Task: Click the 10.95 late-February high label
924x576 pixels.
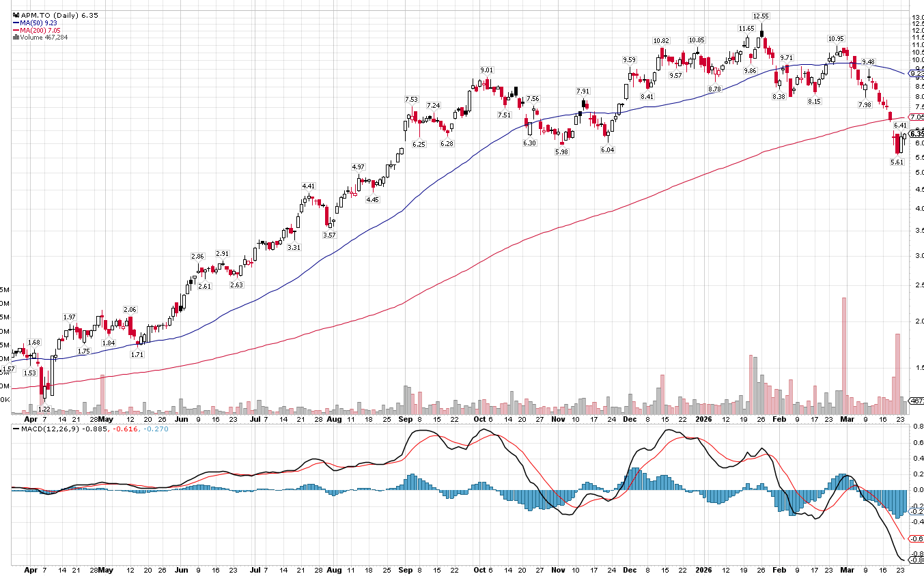Action: pyautogui.click(x=837, y=39)
